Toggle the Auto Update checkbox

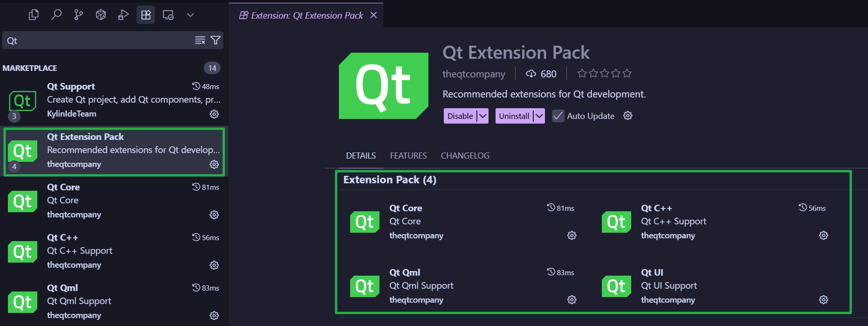(x=558, y=116)
